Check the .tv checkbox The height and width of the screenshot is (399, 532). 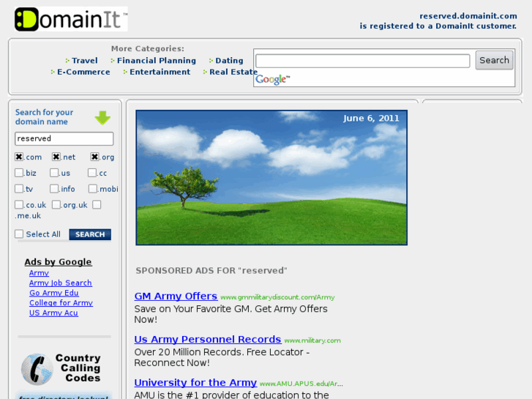[x=19, y=188]
